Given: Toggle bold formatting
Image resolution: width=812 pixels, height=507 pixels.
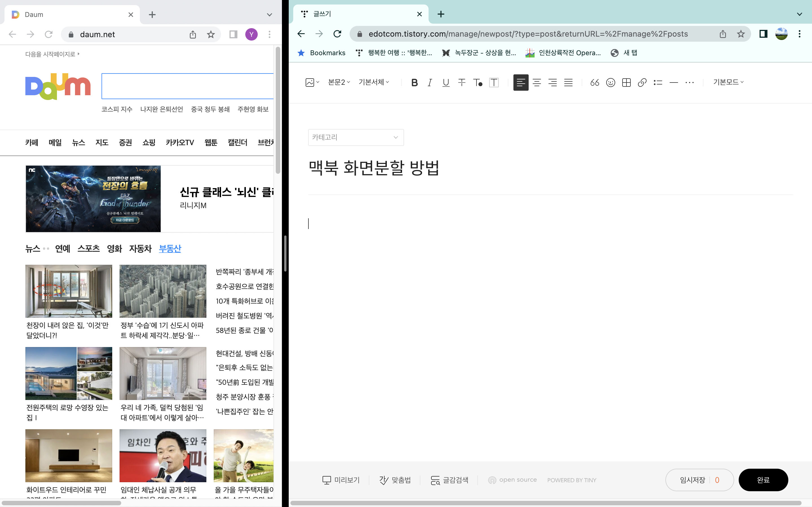Looking at the screenshot, I should pyautogui.click(x=415, y=83).
